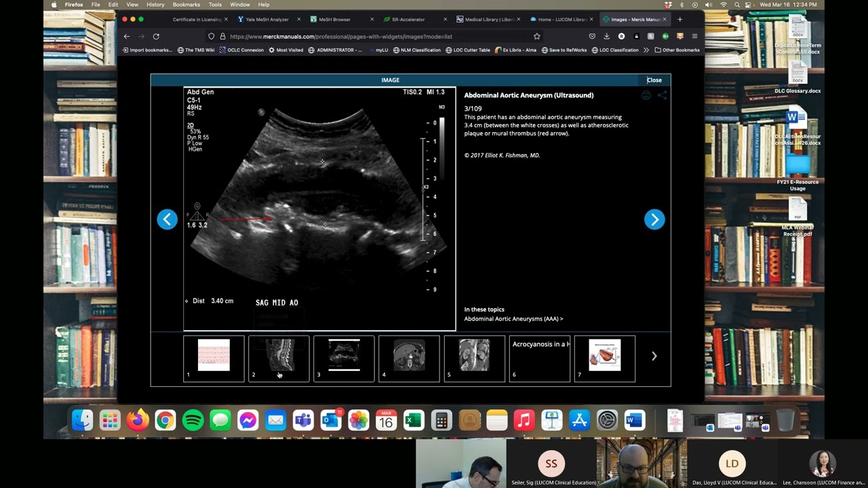The height and width of the screenshot is (488, 868).
Task: Print the image using the printer icon
Action: [646, 96]
